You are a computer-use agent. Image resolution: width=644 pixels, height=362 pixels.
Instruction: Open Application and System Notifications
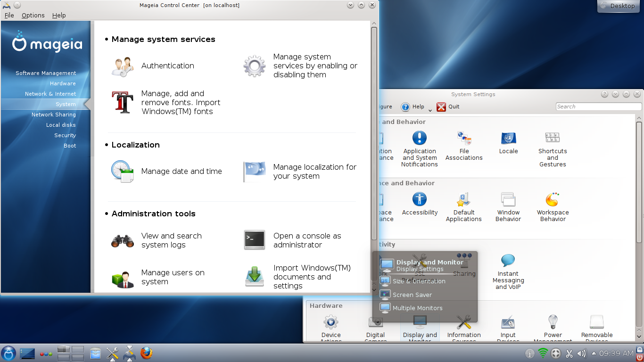tap(420, 148)
